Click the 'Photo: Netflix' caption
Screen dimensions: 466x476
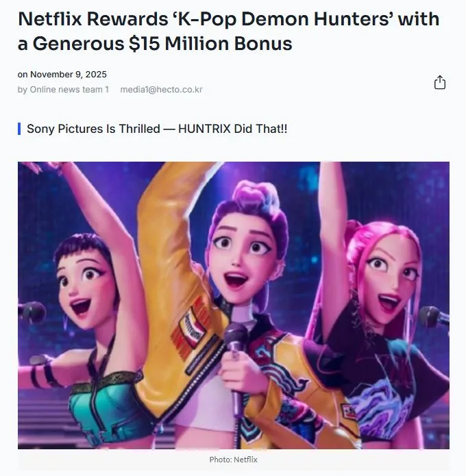233,460
